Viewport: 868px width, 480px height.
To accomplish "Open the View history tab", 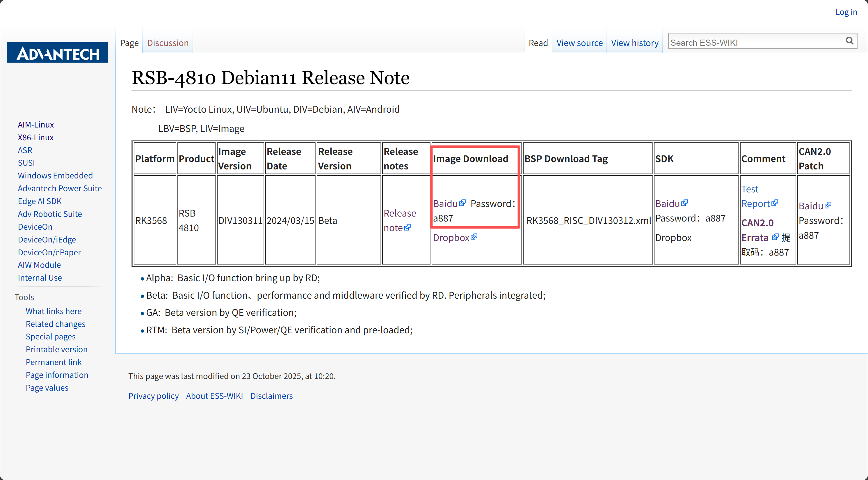I will tap(634, 43).
